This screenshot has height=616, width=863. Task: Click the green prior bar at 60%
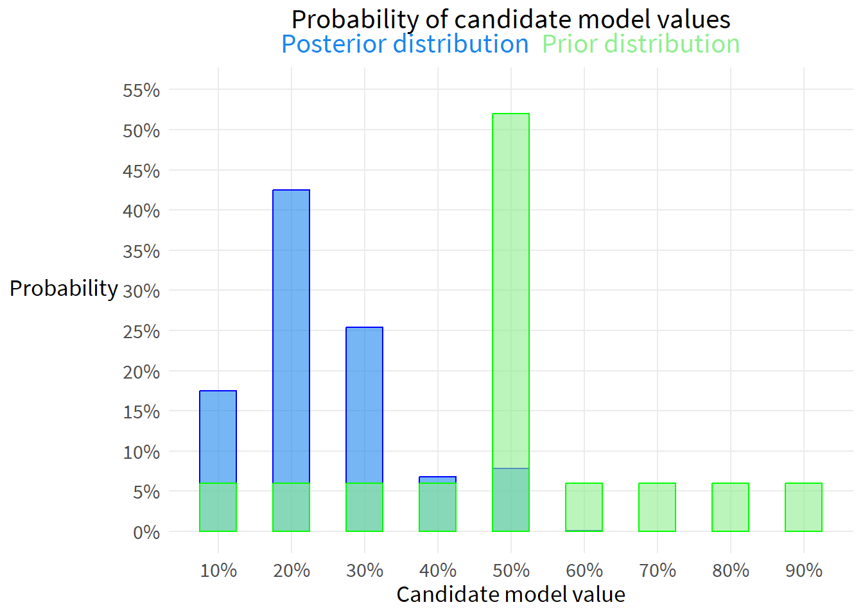(x=584, y=507)
